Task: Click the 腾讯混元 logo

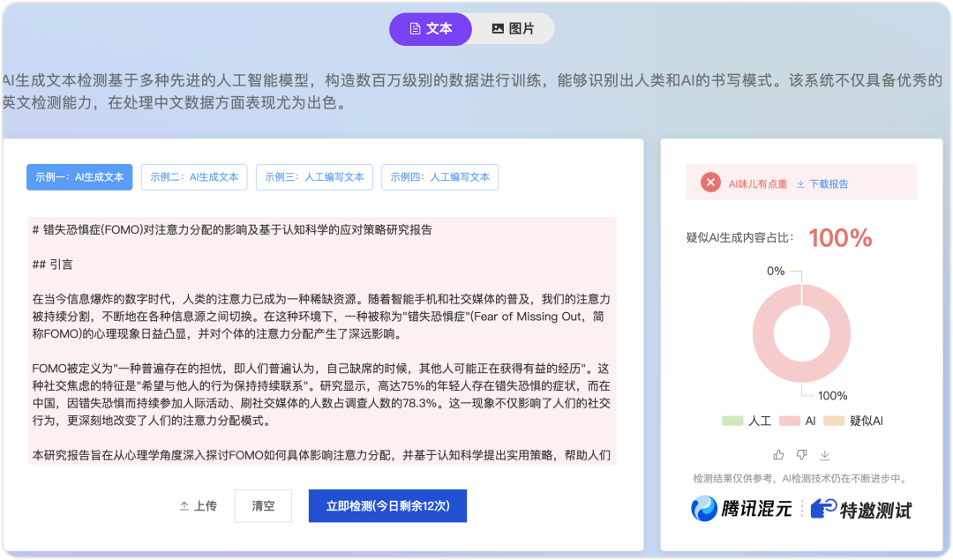Action: pos(741,508)
